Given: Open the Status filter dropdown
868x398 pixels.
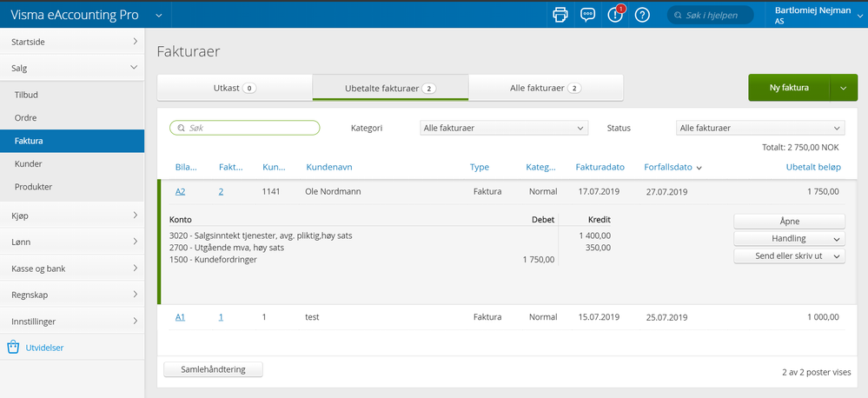Looking at the screenshot, I should [759, 128].
